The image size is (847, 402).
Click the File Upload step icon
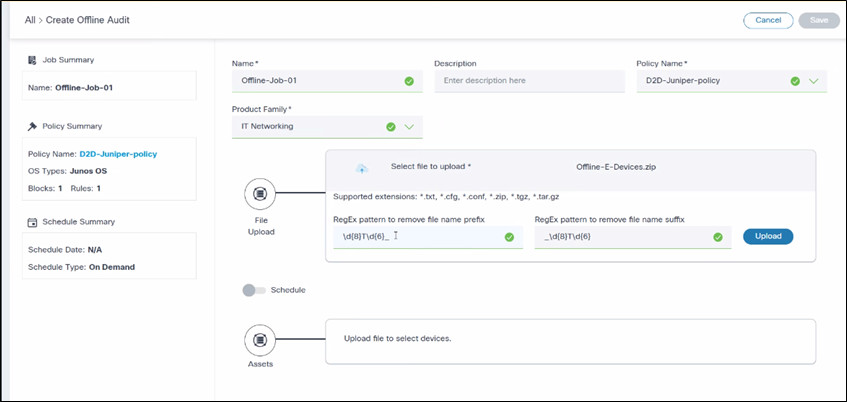260,193
